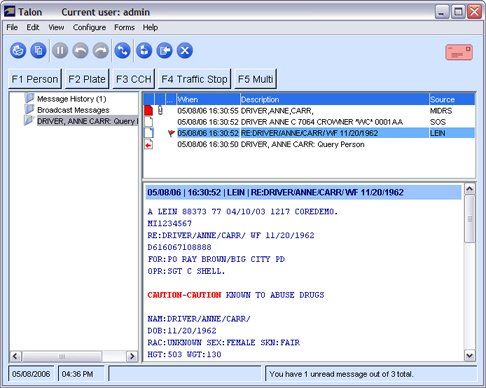Open the Forms menu
Image resolution: width=486 pixels, height=388 pixels.
[x=124, y=27]
